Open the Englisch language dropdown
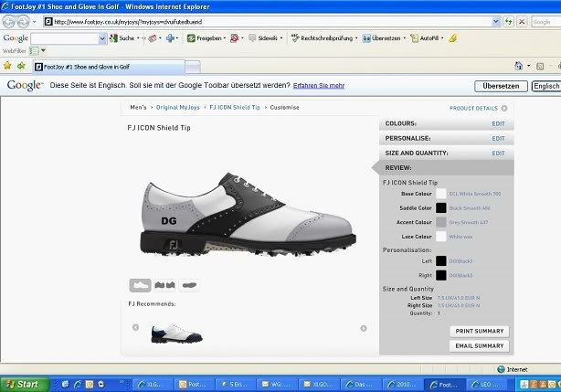Viewport: 561px width, 392px height. click(x=546, y=86)
